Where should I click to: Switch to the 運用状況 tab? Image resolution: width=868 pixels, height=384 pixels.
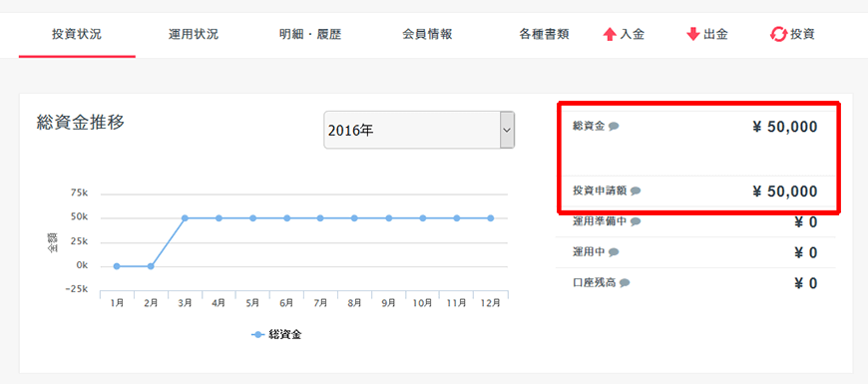click(x=194, y=34)
